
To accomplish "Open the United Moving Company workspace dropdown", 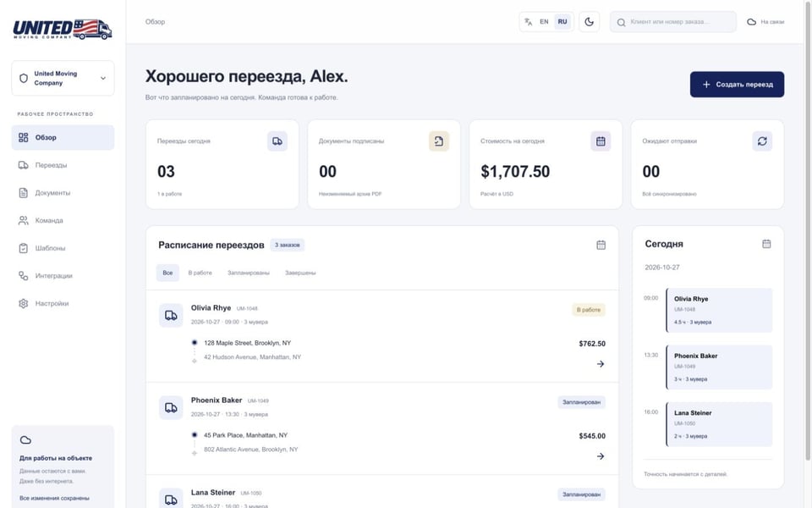I will click(x=63, y=78).
